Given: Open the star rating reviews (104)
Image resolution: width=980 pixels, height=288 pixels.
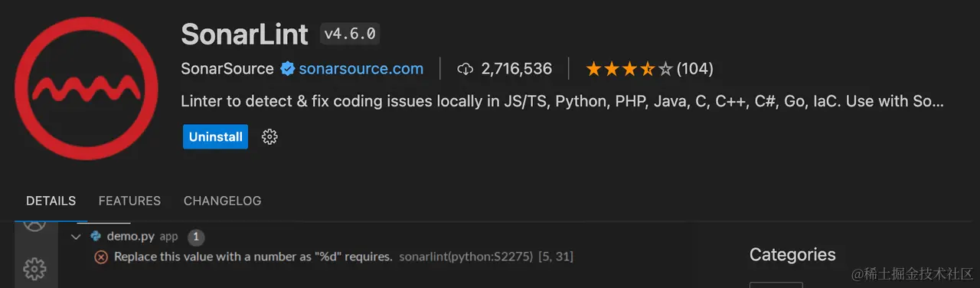Looking at the screenshot, I should coord(649,69).
